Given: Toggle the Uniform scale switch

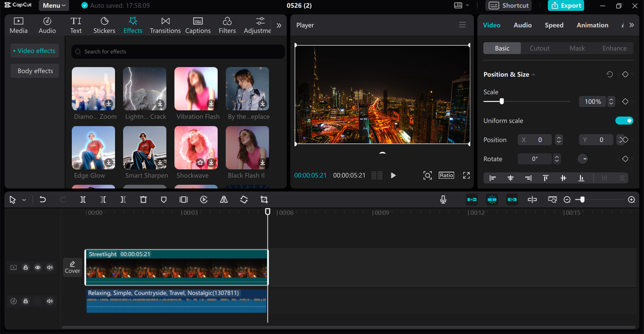Looking at the screenshot, I should 624,121.
